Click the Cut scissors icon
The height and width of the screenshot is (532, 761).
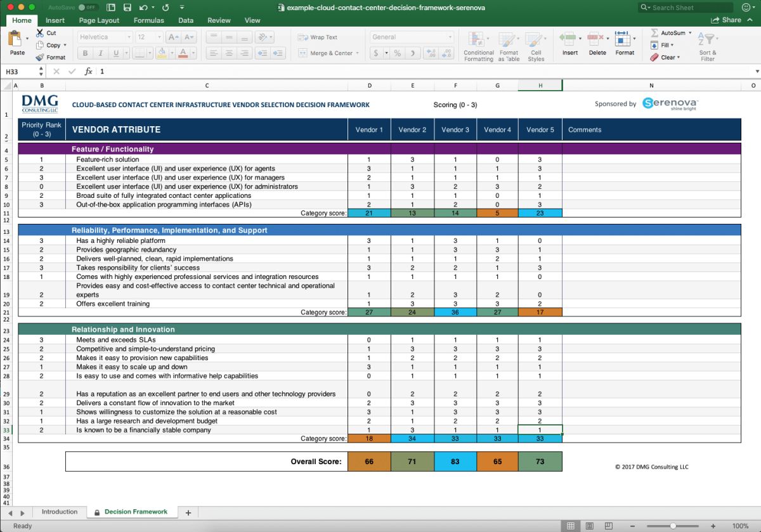pyautogui.click(x=40, y=33)
